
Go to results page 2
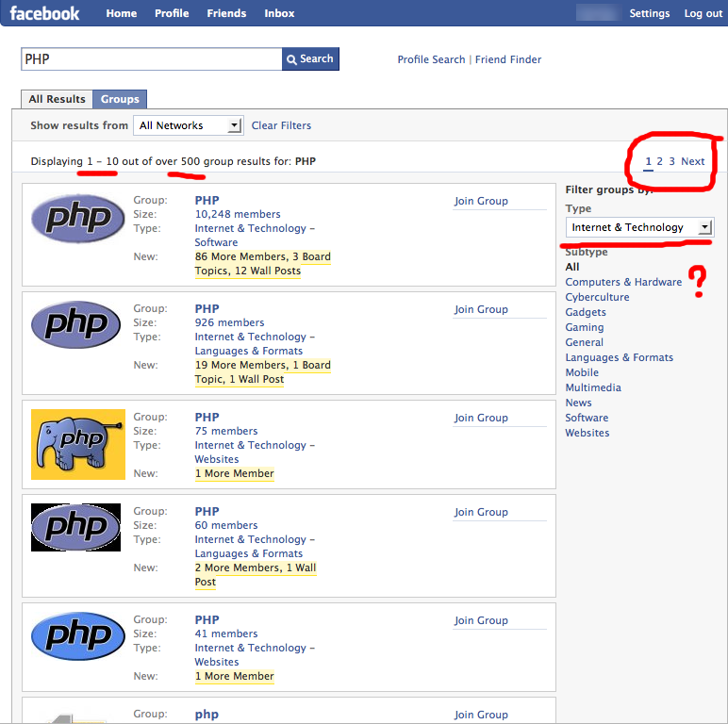pos(659,161)
